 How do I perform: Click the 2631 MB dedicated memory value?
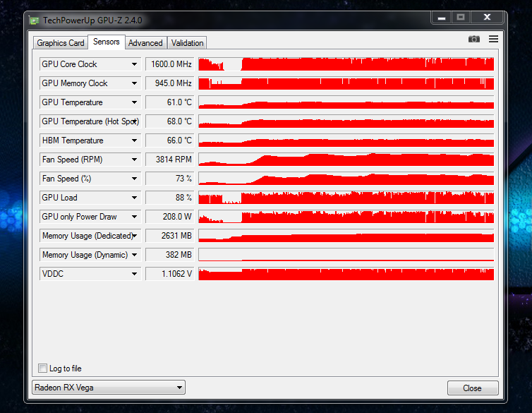169,236
